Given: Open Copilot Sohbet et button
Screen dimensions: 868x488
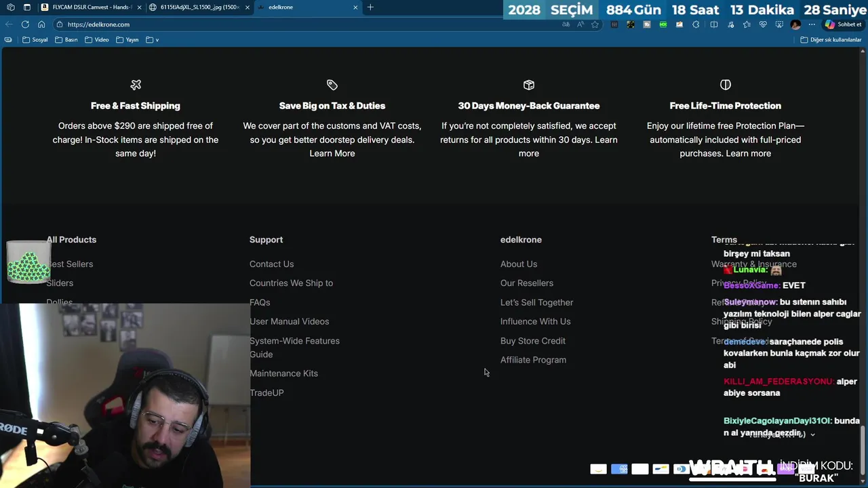Looking at the screenshot, I should coord(843,24).
